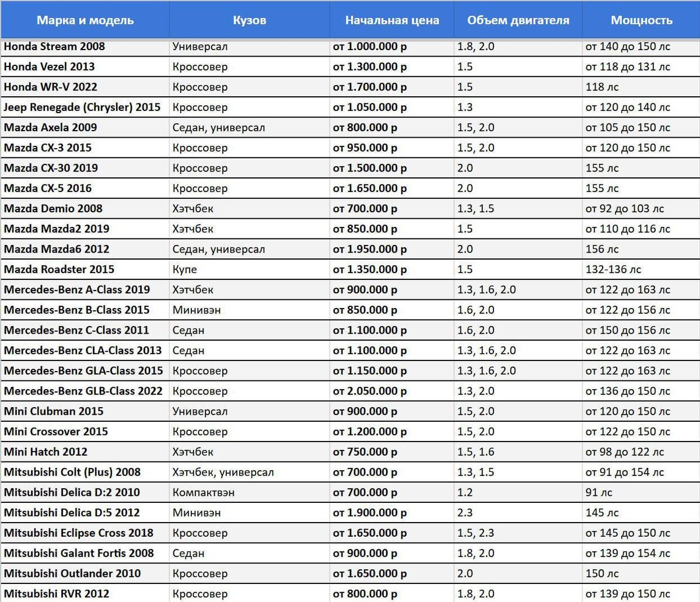Click the 'Объем двигателя' column header
Screen dimensions: 700x602
click(x=518, y=20)
